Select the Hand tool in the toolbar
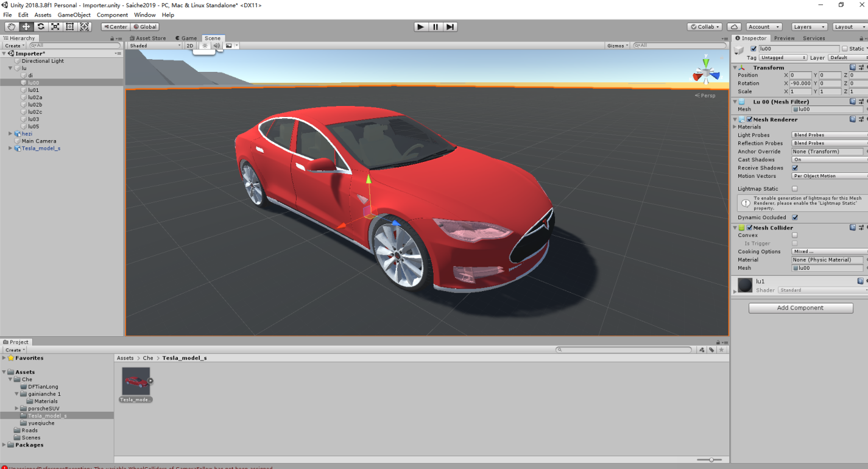The height and width of the screenshot is (469, 868). pyautogui.click(x=12, y=27)
